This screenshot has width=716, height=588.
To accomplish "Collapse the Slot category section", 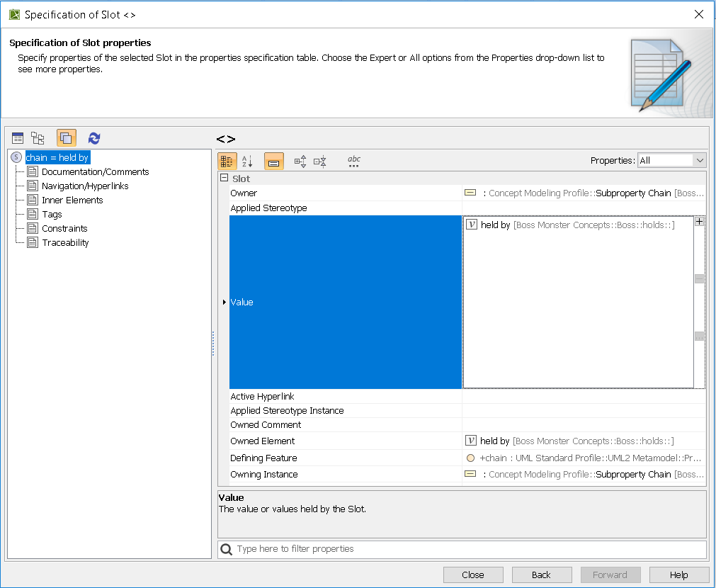I will tap(225, 179).
